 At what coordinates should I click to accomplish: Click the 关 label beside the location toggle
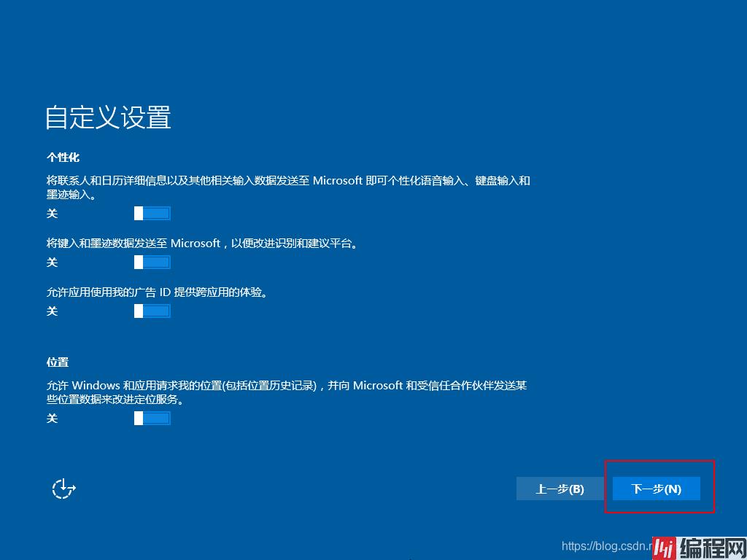(x=52, y=419)
